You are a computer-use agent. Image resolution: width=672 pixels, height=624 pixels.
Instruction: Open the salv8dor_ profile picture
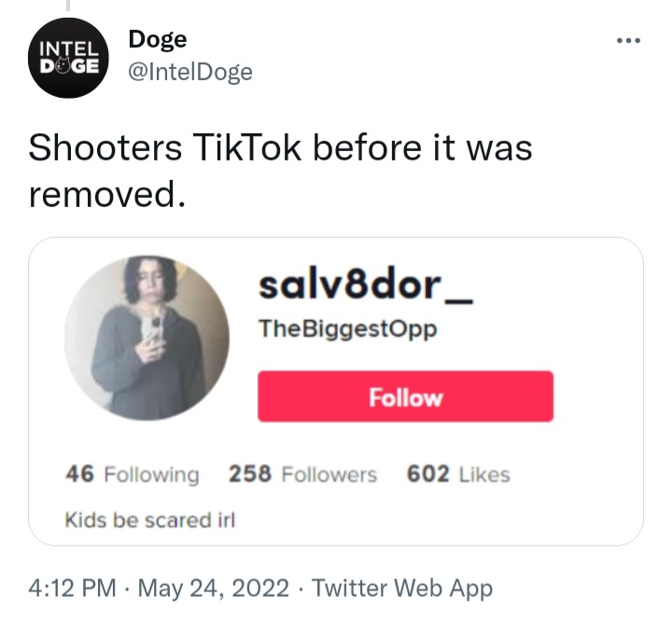point(147,338)
